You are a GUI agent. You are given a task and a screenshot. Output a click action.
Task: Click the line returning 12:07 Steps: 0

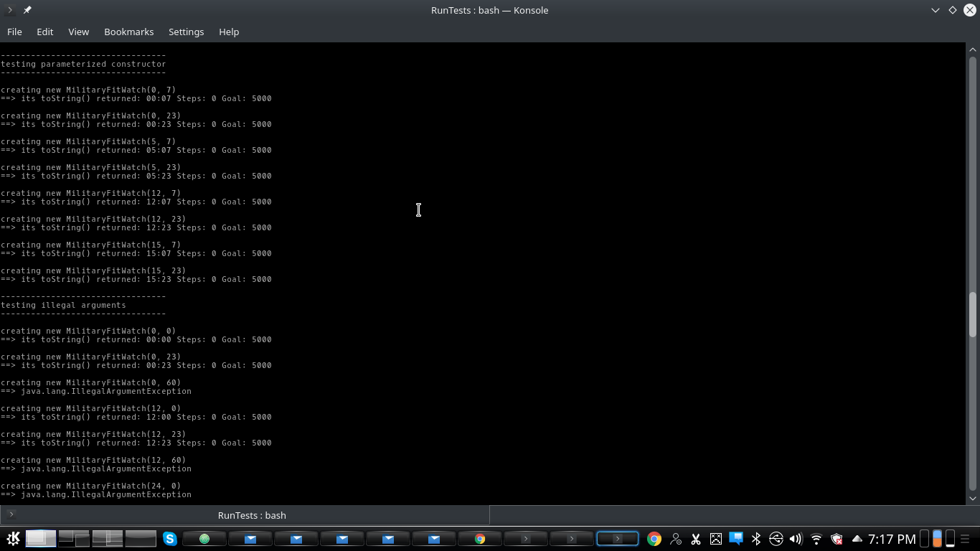(136, 202)
